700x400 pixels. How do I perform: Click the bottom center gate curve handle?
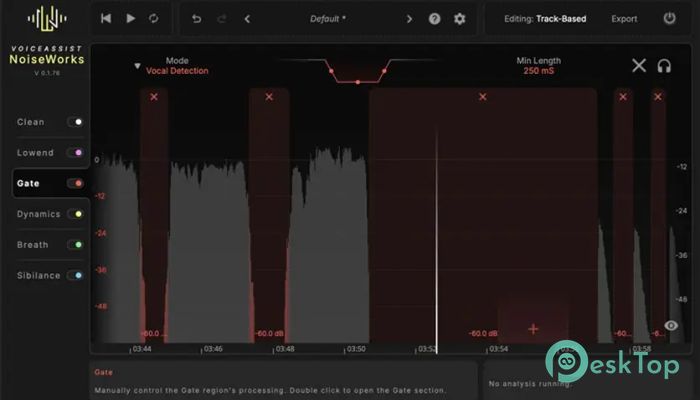[x=358, y=82]
